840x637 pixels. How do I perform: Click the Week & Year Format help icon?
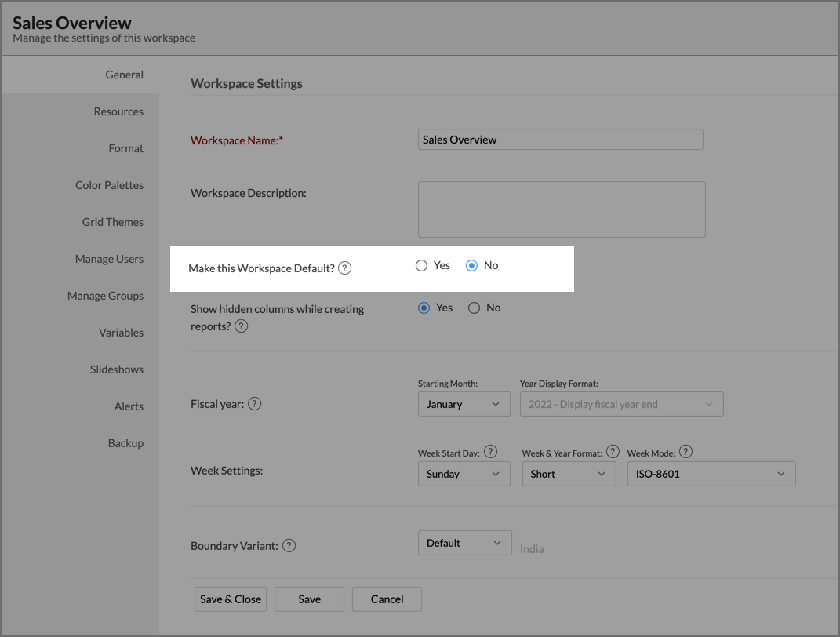[613, 451]
